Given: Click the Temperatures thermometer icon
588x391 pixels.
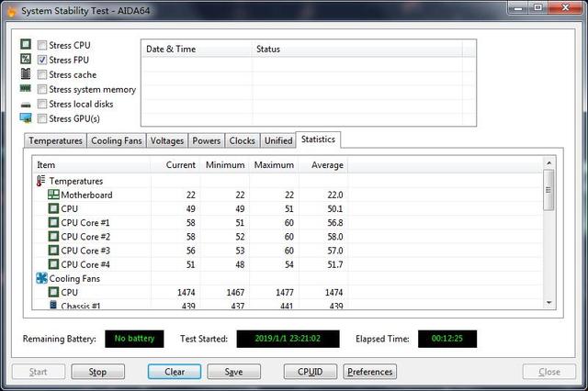Looking at the screenshot, I should tap(40, 181).
